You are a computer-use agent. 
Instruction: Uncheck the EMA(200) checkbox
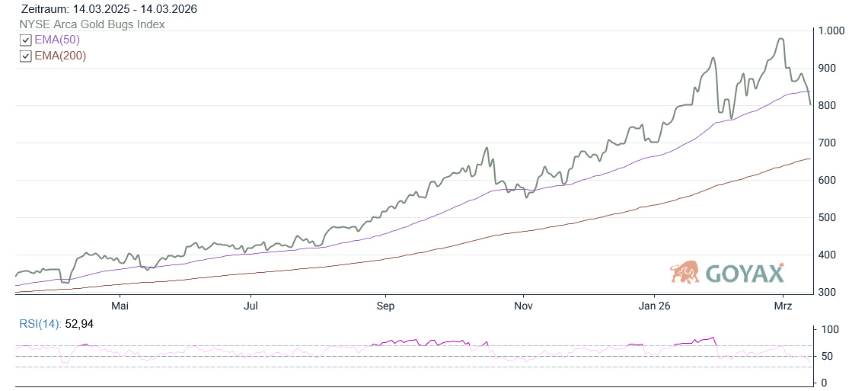[26, 56]
